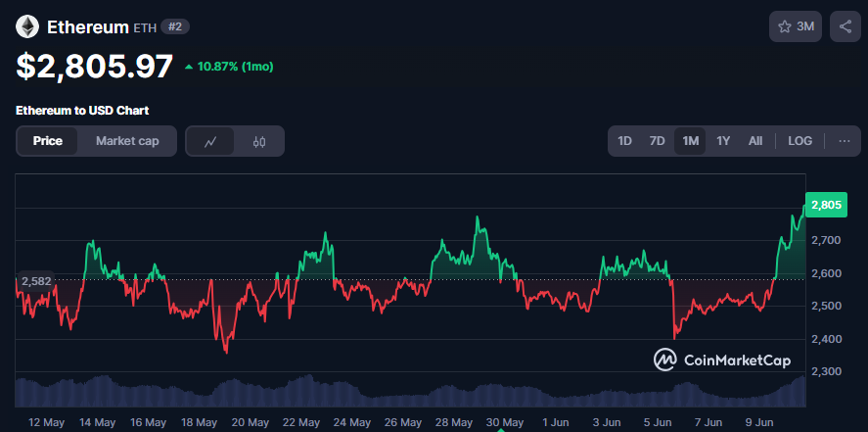Click the green 2,805 current price tag
Image resolution: width=868 pixels, height=432 pixels.
(x=826, y=206)
